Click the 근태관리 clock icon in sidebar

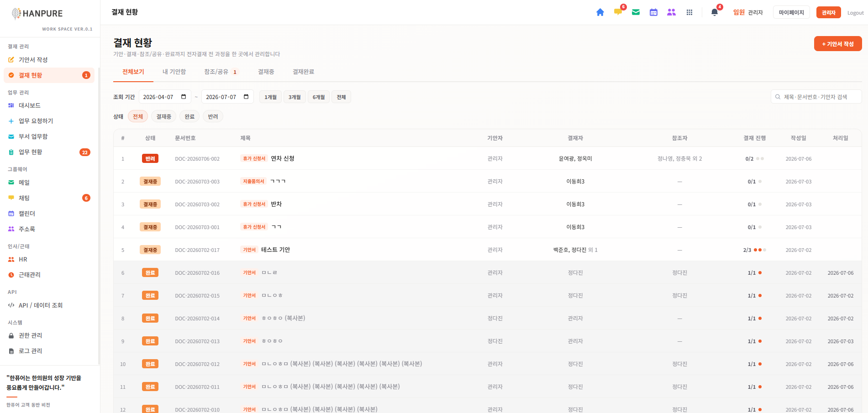coord(11,275)
